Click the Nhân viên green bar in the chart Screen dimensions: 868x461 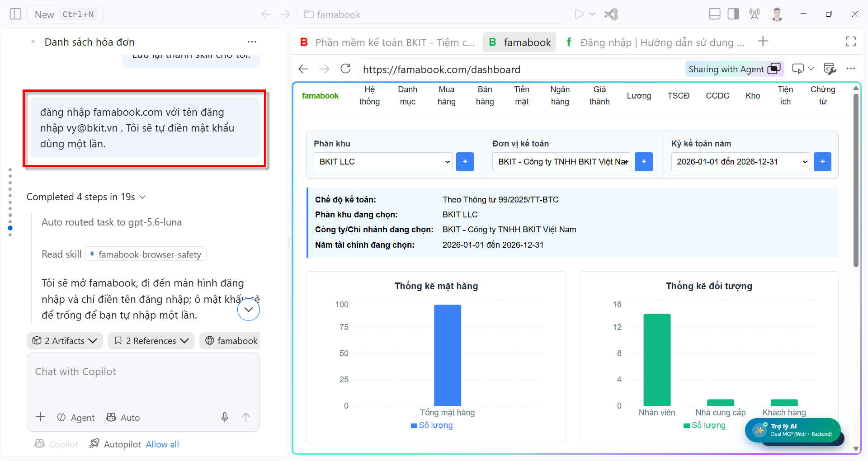point(657,360)
